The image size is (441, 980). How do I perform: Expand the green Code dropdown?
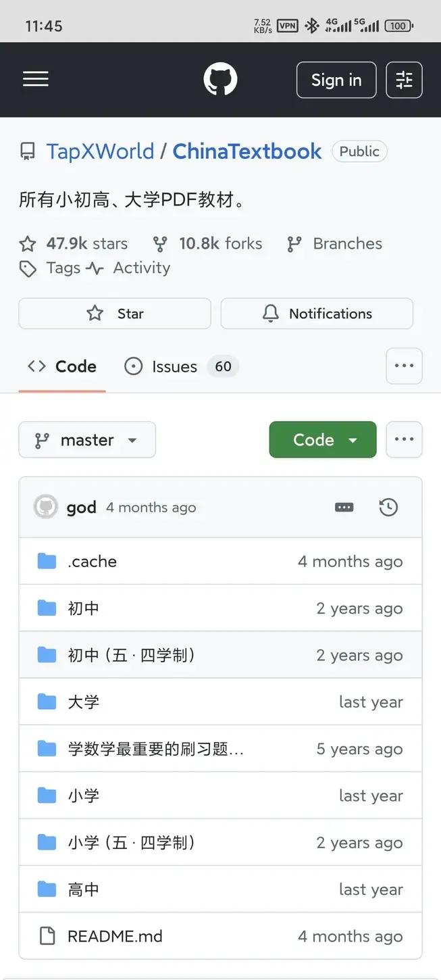pyautogui.click(x=323, y=440)
